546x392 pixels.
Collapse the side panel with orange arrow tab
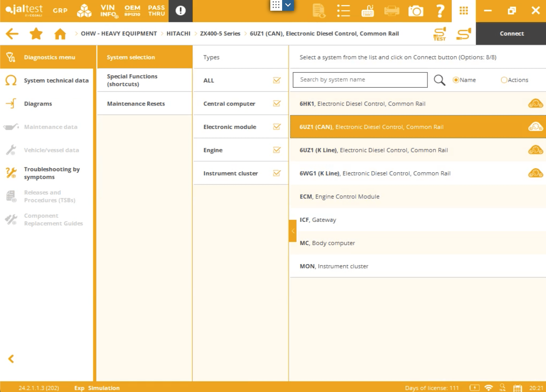293,231
